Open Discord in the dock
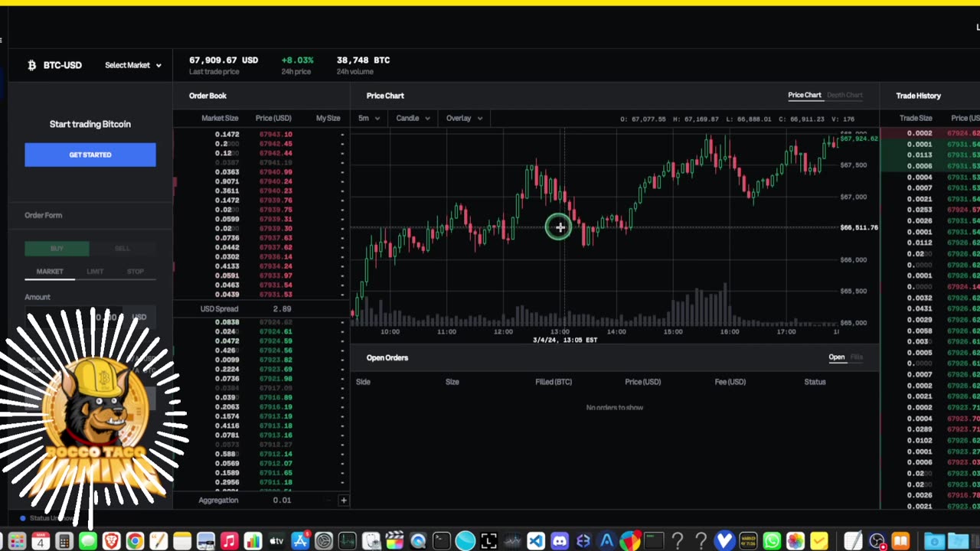Image resolution: width=980 pixels, height=551 pixels. (x=559, y=541)
